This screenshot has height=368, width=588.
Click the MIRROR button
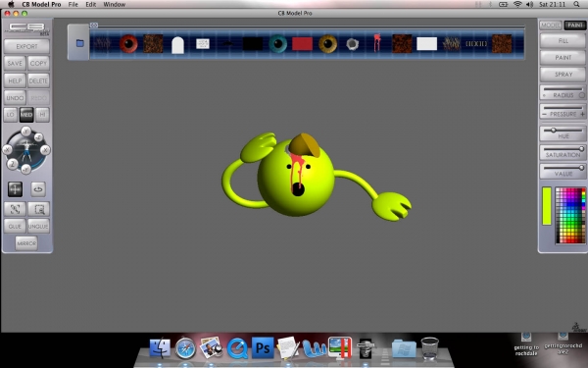click(26, 243)
